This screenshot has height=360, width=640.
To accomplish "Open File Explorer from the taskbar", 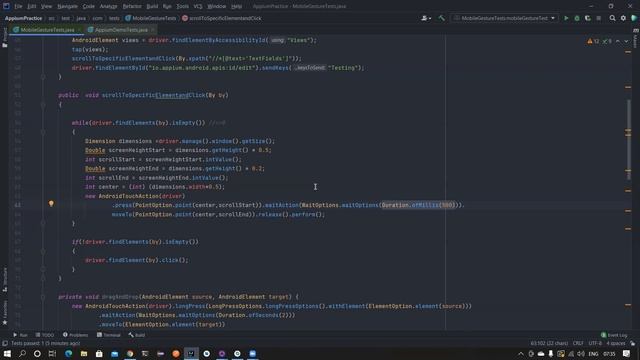I will pos(84,353).
